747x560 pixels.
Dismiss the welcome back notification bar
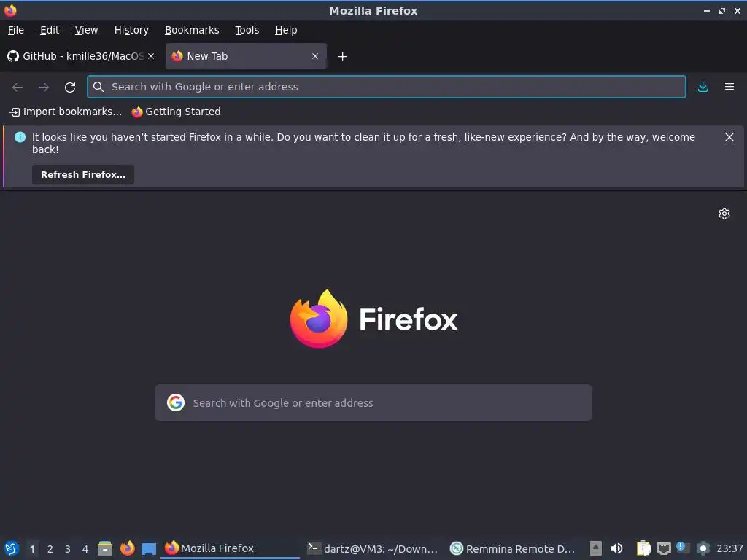point(729,137)
